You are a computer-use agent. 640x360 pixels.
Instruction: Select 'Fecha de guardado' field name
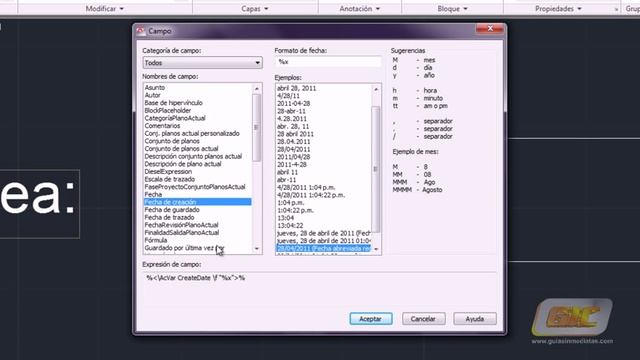[x=172, y=209]
